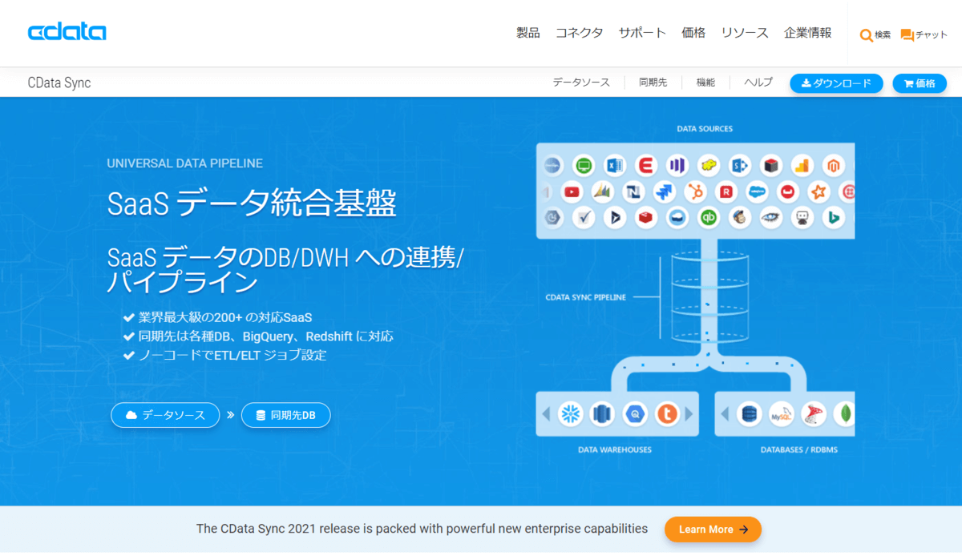Click the HubSpot data source icon
962x560 pixels.
[695, 191]
